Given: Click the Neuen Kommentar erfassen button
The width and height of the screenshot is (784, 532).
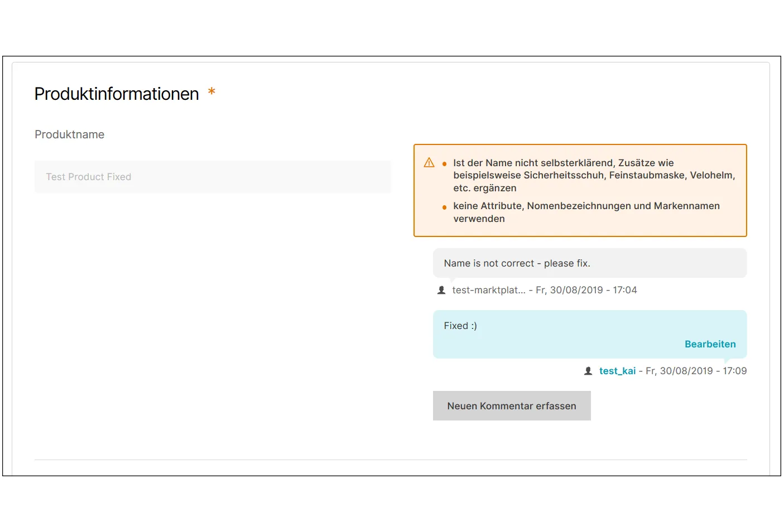Looking at the screenshot, I should (512, 406).
